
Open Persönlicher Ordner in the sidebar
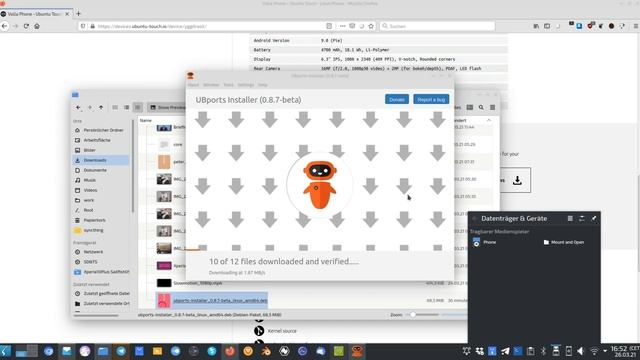[x=101, y=130]
